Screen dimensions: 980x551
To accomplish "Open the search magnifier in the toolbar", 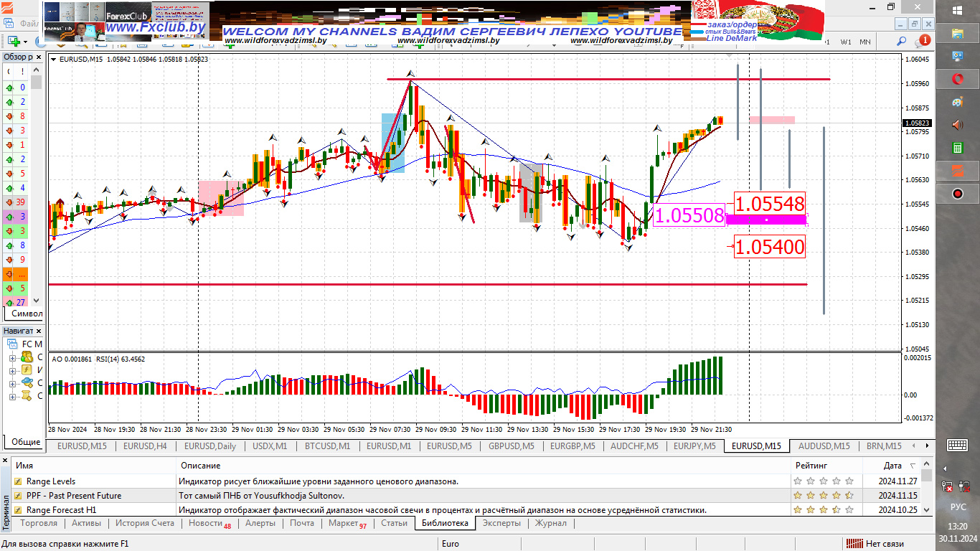I will (x=902, y=42).
